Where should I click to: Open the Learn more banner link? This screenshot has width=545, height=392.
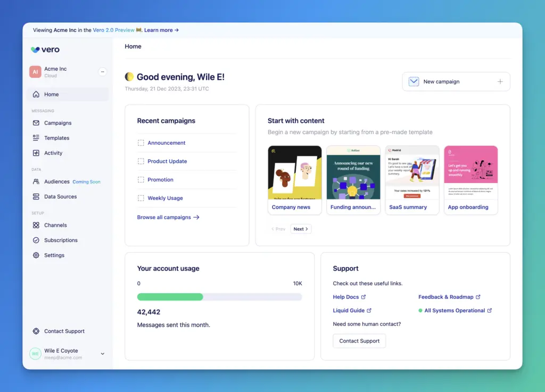click(x=161, y=30)
